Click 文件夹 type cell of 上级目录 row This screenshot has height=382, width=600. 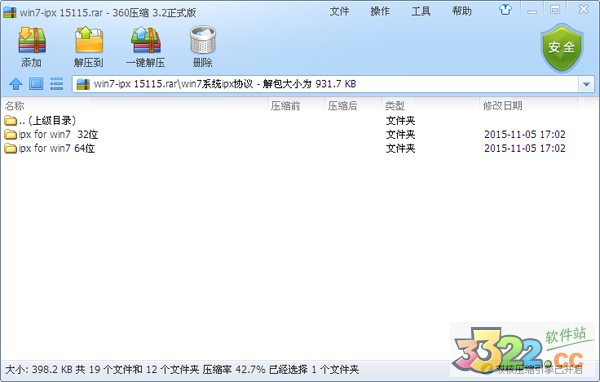pos(400,121)
